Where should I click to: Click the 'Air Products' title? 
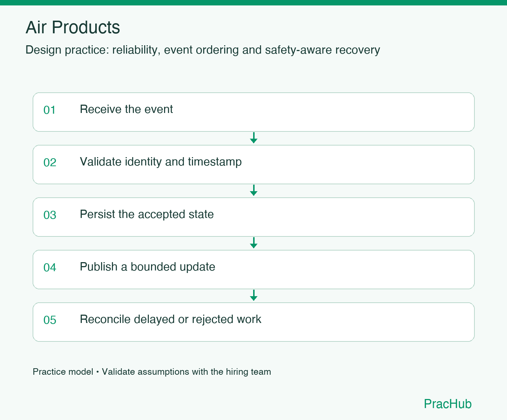(x=73, y=28)
